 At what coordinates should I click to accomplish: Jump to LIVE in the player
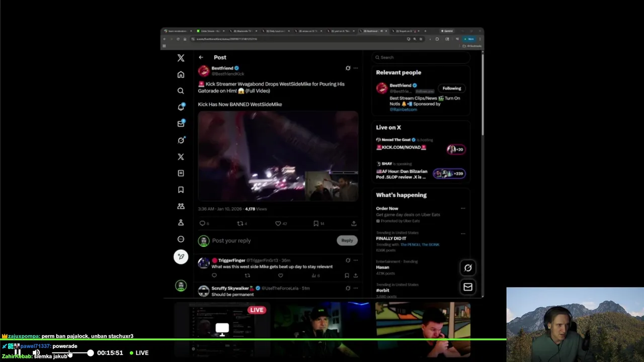pyautogui.click(x=139, y=353)
